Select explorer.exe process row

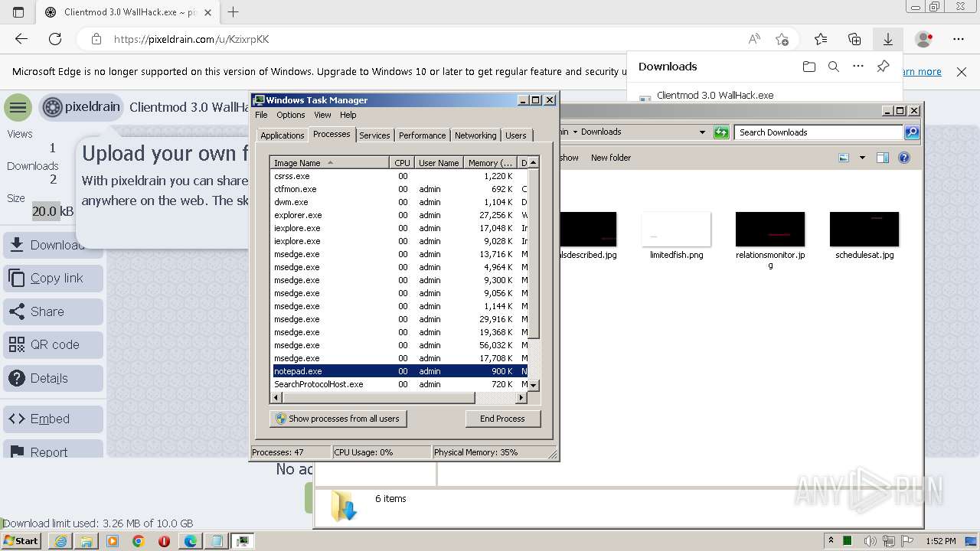[399, 215]
